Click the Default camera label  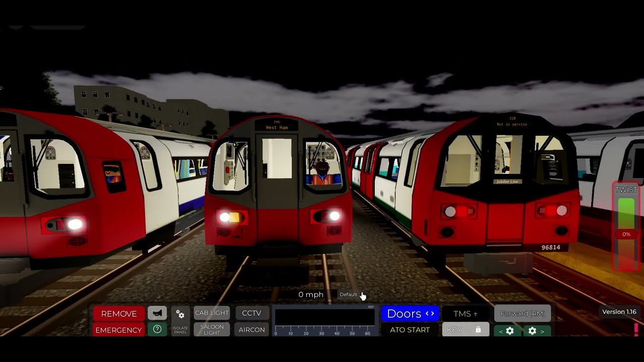pyautogui.click(x=348, y=295)
